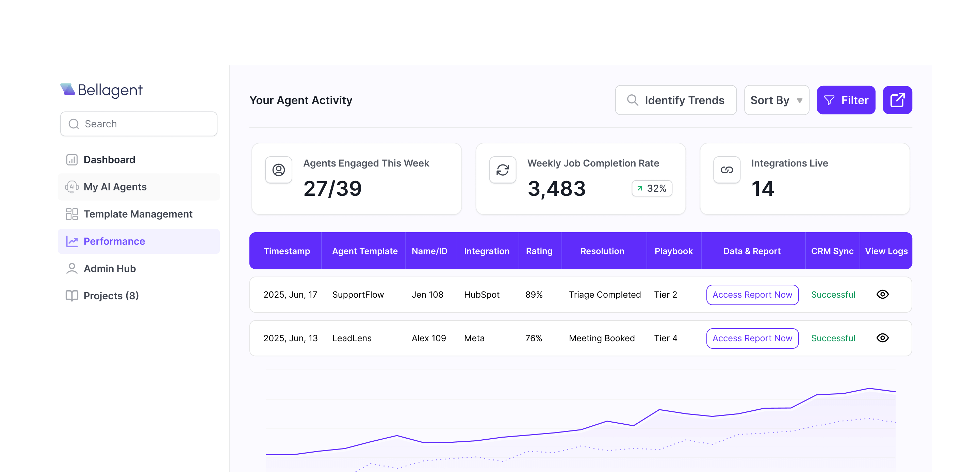View logs for the SupportFlow row
980x472 pixels.
pos(882,294)
